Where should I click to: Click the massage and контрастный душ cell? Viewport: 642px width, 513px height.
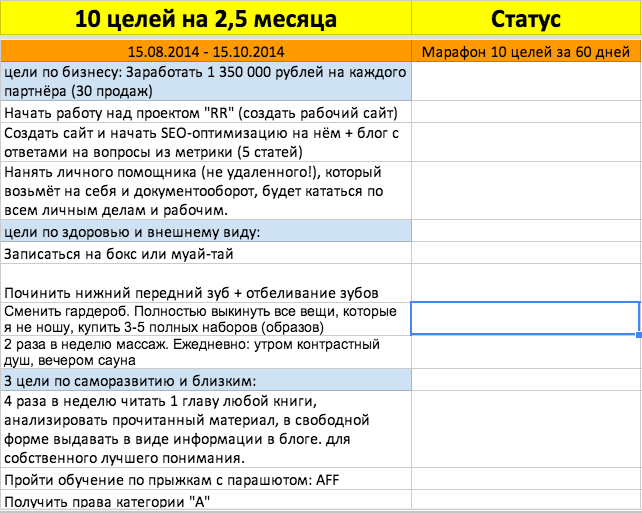(206, 352)
